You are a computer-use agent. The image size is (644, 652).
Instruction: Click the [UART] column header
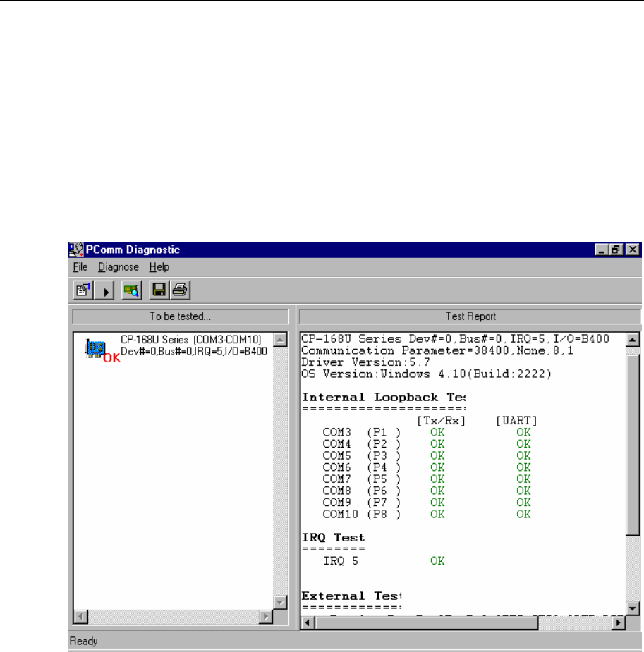(517, 421)
